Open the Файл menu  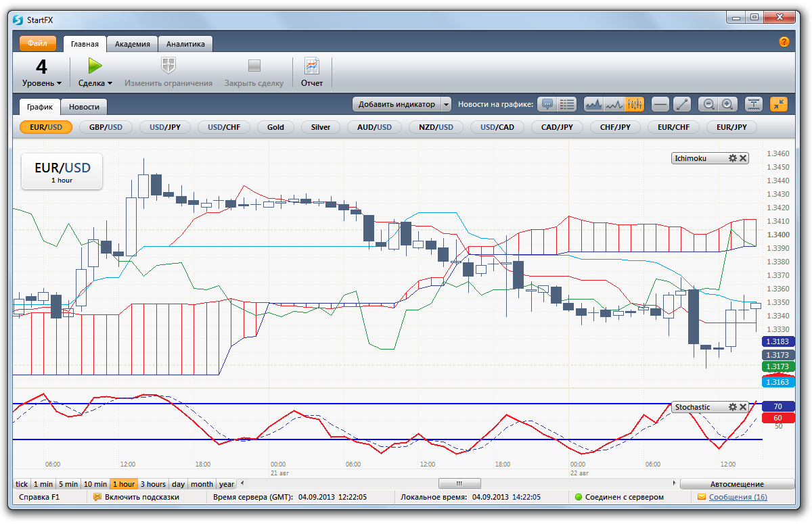(38, 44)
